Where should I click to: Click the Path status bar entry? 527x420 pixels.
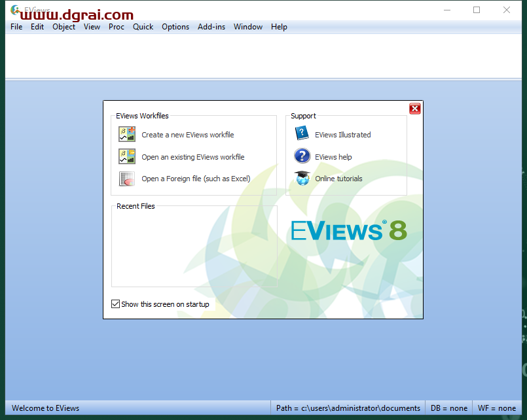point(348,408)
